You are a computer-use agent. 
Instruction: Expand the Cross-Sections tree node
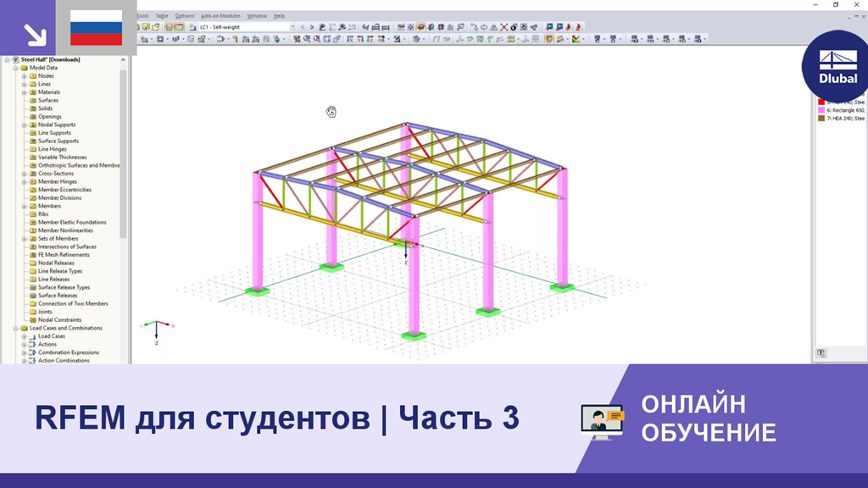[25, 173]
